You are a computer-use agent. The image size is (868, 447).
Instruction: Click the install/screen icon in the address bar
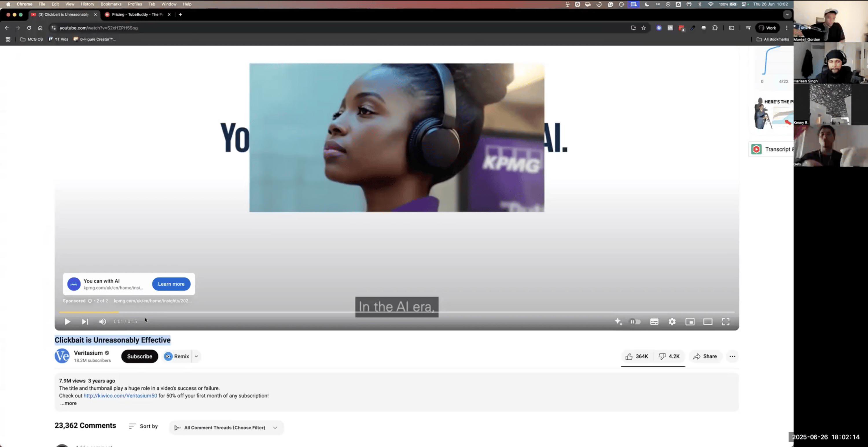(x=633, y=28)
